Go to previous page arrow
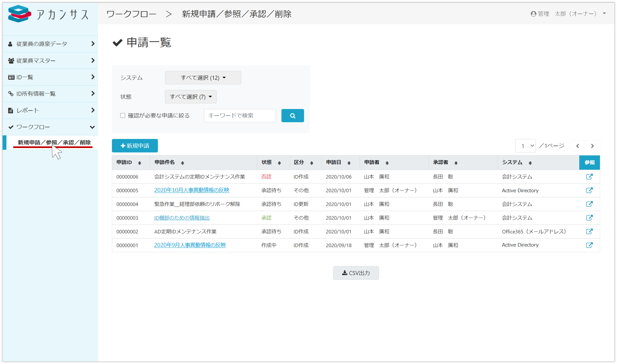The width and height of the screenshot is (617, 364). point(578,146)
